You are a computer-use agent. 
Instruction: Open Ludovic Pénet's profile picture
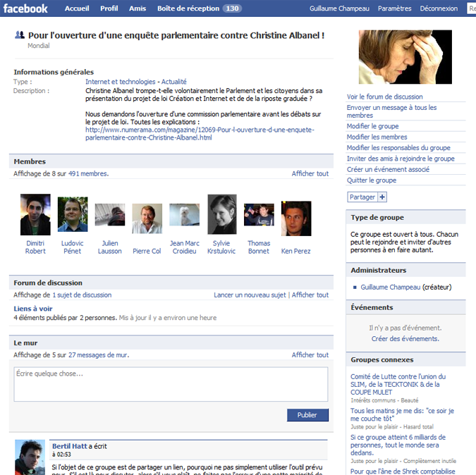point(73,214)
